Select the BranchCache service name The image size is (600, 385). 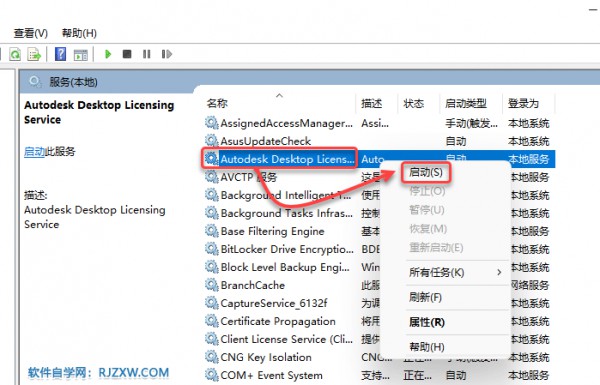pos(253,285)
